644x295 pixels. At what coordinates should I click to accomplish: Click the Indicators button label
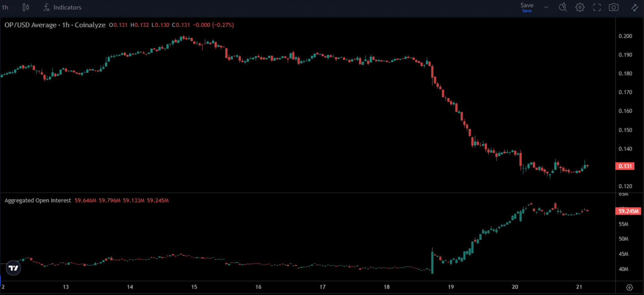67,7
